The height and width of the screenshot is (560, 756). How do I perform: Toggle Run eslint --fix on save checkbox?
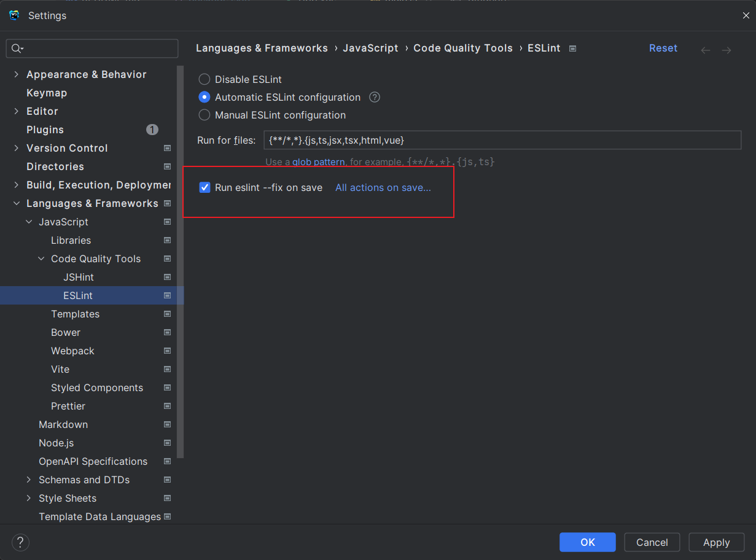point(205,187)
